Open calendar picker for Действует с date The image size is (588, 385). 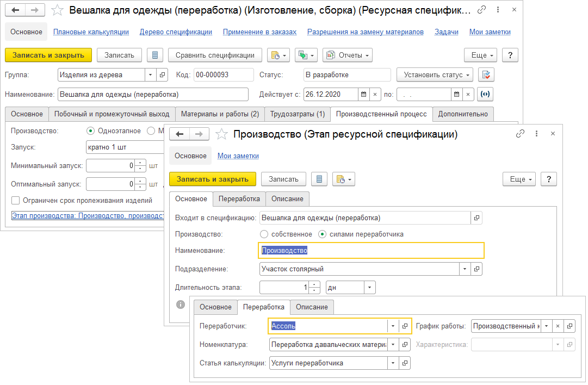363,94
